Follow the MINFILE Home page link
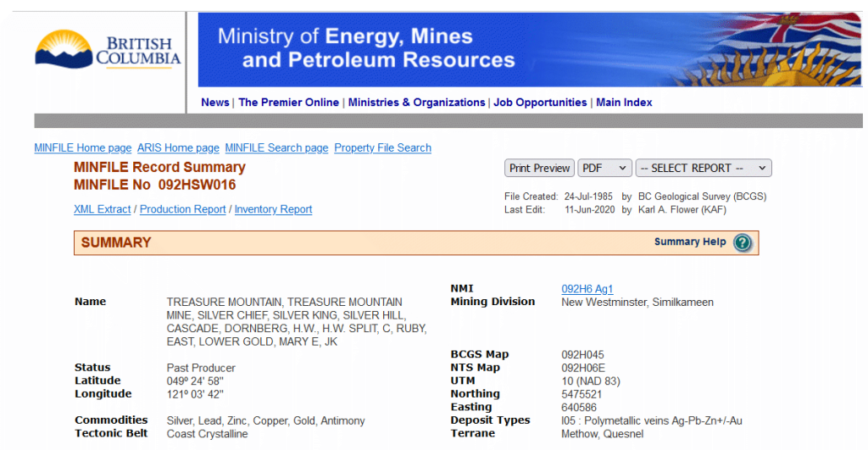 (x=83, y=147)
